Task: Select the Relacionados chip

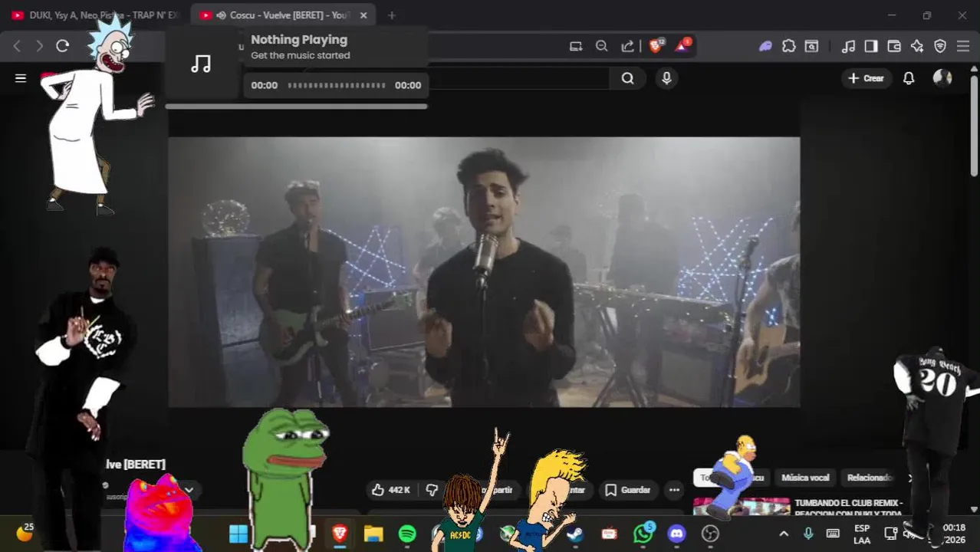Action: point(870,478)
